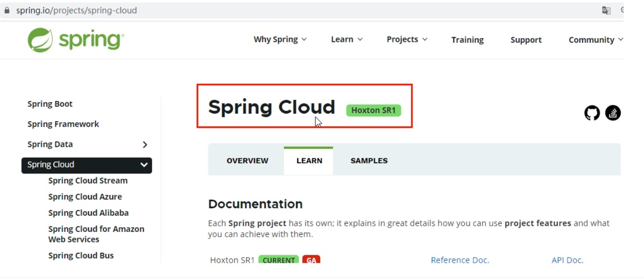Click the CURRENT badge
Image resolution: width=644 pixels, height=278 pixels.
tap(279, 260)
